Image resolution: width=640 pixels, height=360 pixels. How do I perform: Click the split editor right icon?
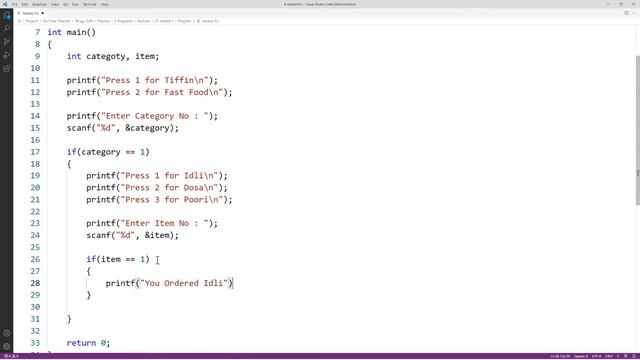[x=626, y=13]
